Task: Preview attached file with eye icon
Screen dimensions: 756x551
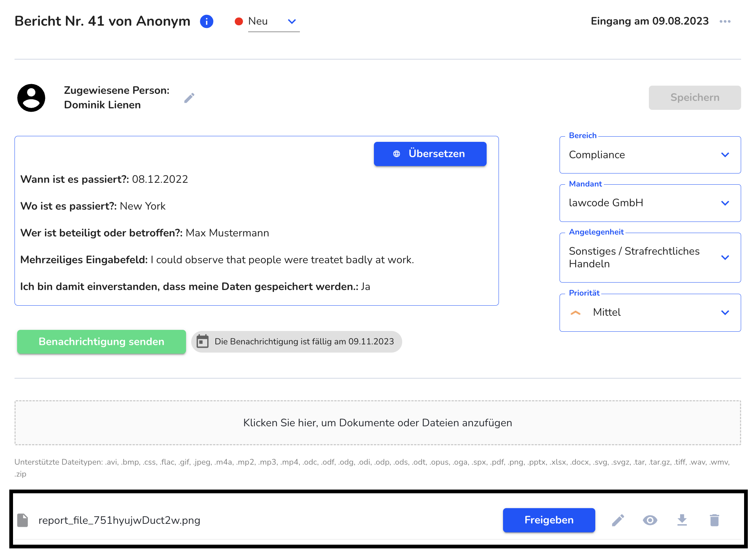Action: (650, 520)
